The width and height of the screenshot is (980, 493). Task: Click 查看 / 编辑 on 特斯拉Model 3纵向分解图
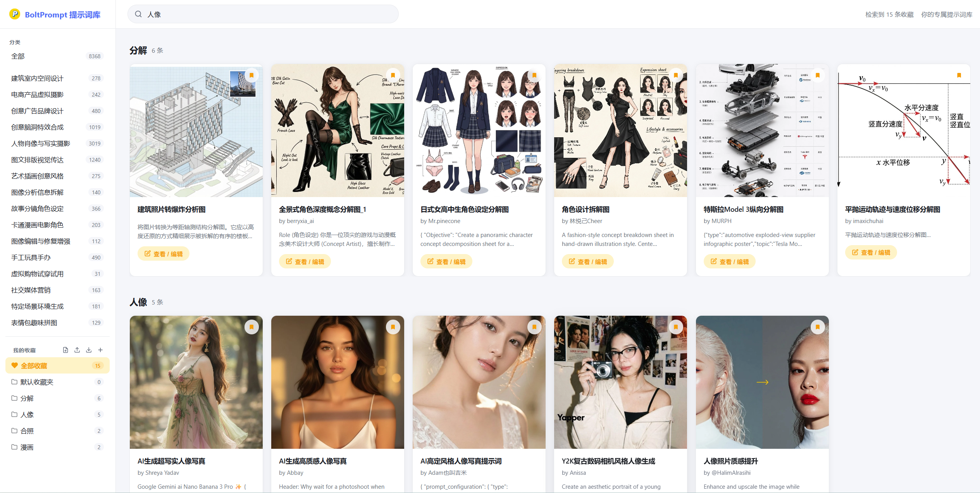pyautogui.click(x=730, y=261)
